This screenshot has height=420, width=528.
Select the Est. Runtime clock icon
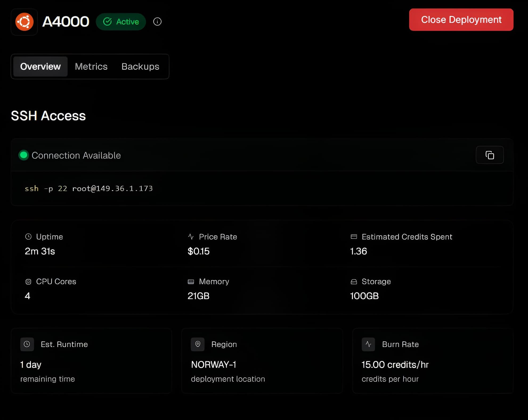click(27, 344)
